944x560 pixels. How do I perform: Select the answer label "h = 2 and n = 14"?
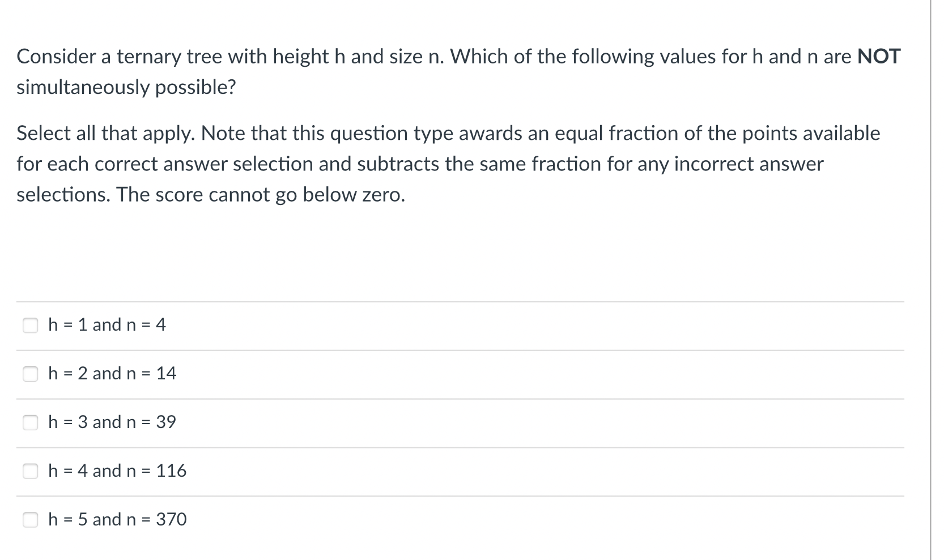[x=112, y=374]
